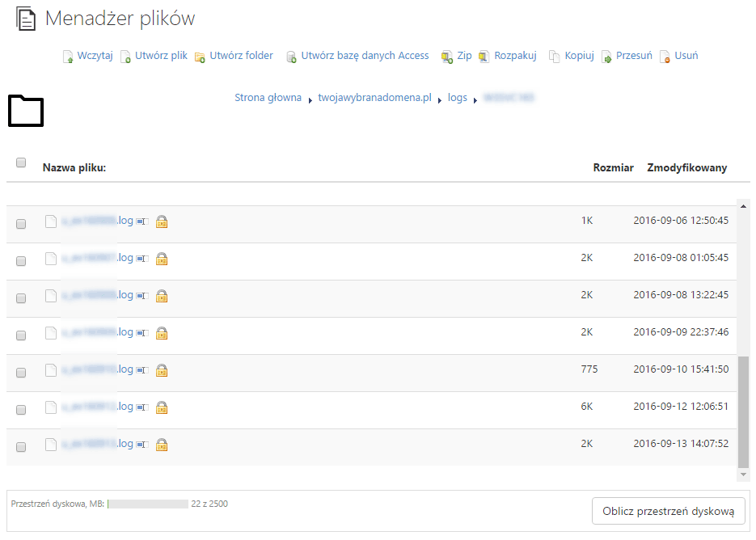Toggle the select-all checkbox in header
This screenshot has width=756, height=540.
click(x=21, y=162)
